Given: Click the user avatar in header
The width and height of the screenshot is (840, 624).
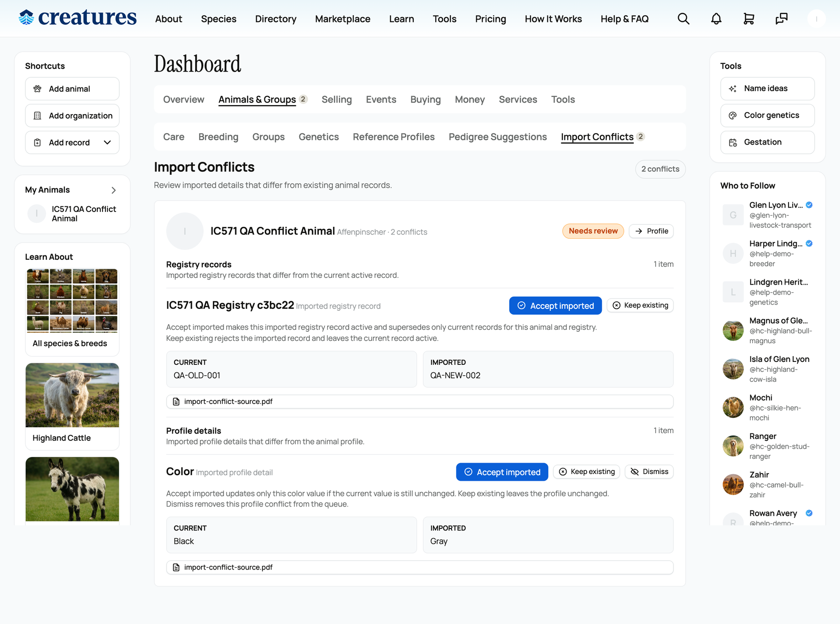Looking at the screenshot, I should coord(816,19).
